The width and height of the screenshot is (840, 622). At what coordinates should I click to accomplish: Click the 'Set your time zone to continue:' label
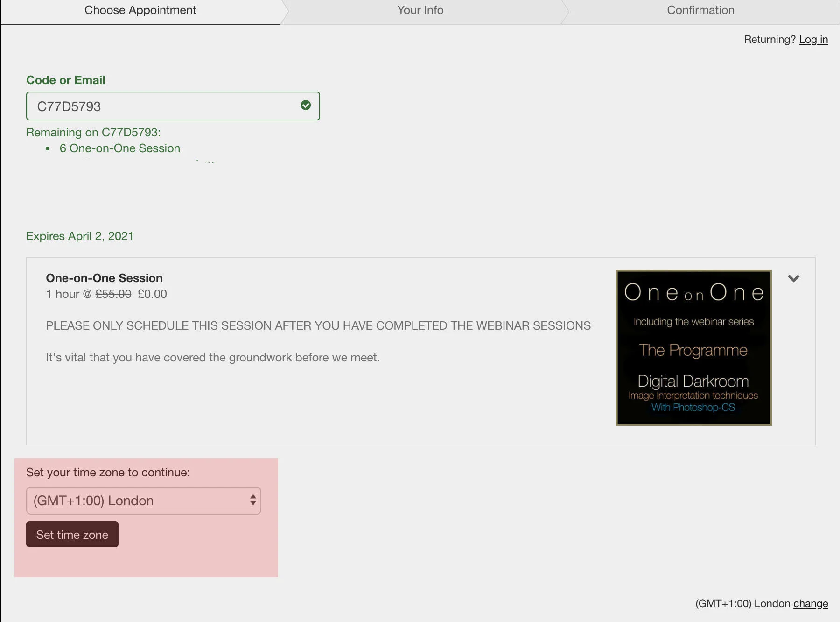click(x=108, y=472)
